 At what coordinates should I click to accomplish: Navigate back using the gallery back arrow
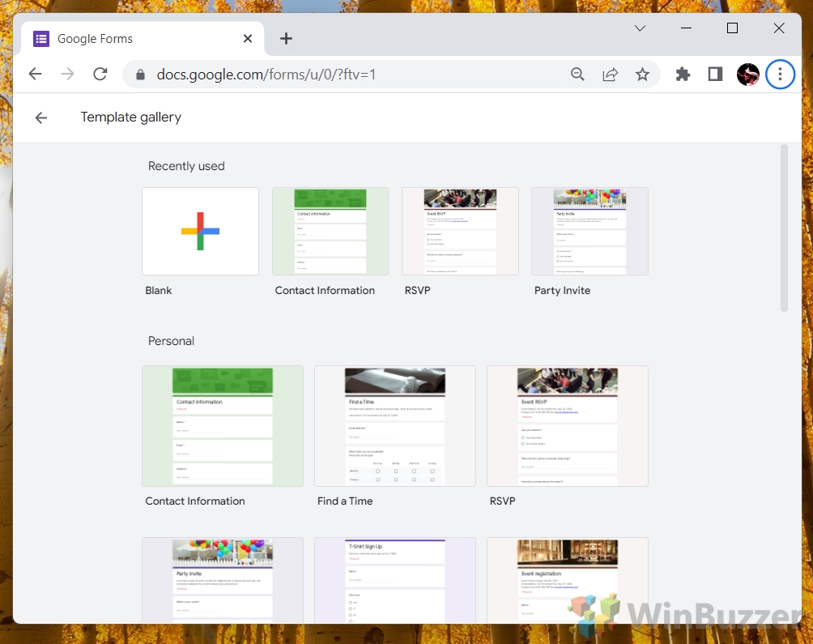[40, 117]
